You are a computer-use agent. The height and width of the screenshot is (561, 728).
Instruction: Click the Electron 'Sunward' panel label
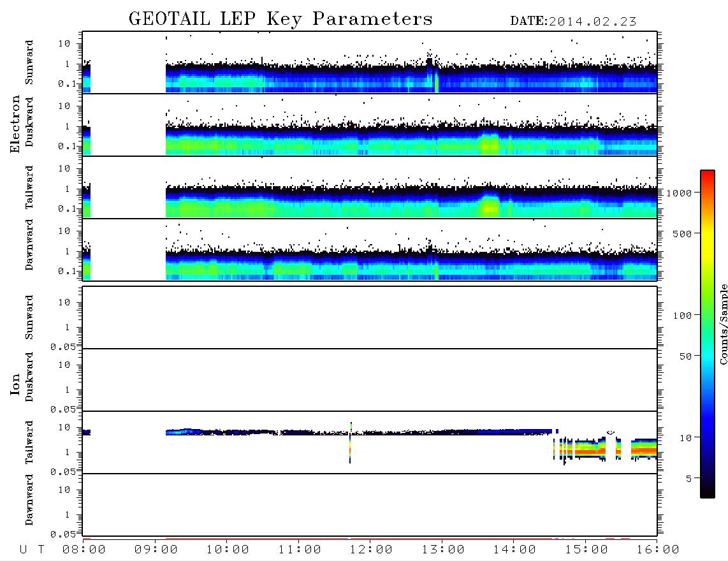tap(29, 62)
